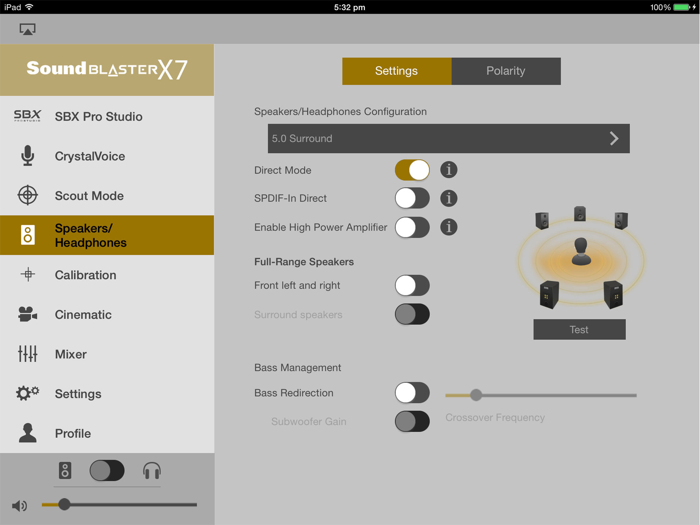This screenshot has width=700, height=525.
Task: Click the center speaker in diagram
Action: [x=580, y=213]
